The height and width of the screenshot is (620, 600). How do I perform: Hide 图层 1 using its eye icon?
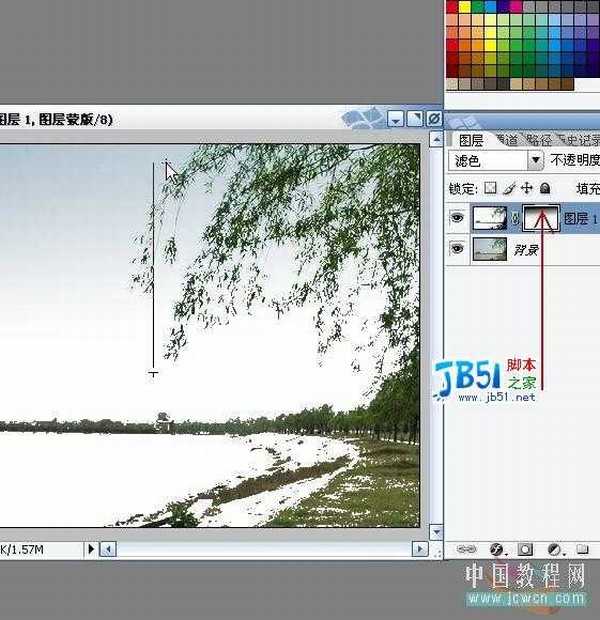tap(457, 217)
